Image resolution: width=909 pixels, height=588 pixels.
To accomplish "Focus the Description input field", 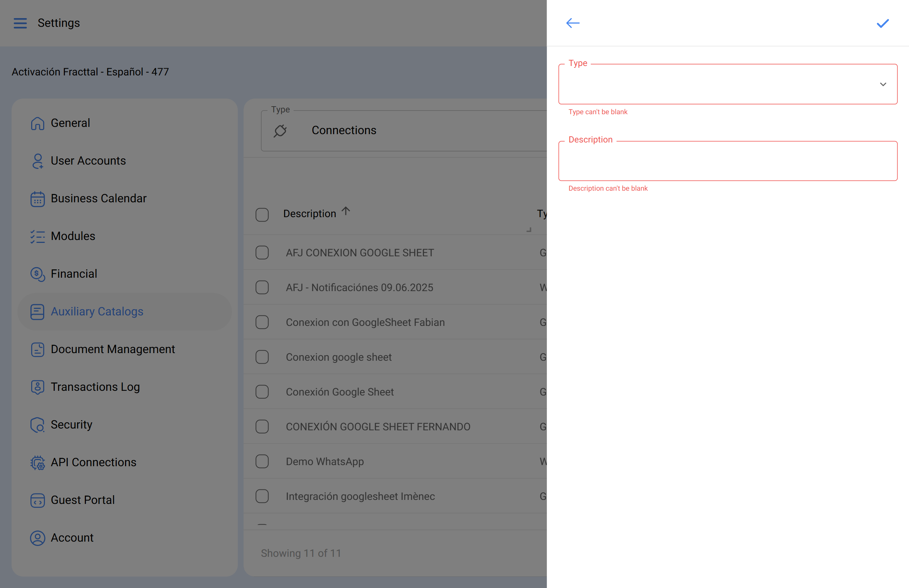I will [727, 161].
